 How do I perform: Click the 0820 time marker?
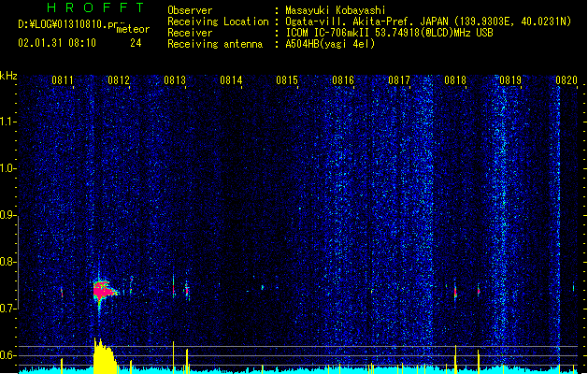tap(566, 80)
